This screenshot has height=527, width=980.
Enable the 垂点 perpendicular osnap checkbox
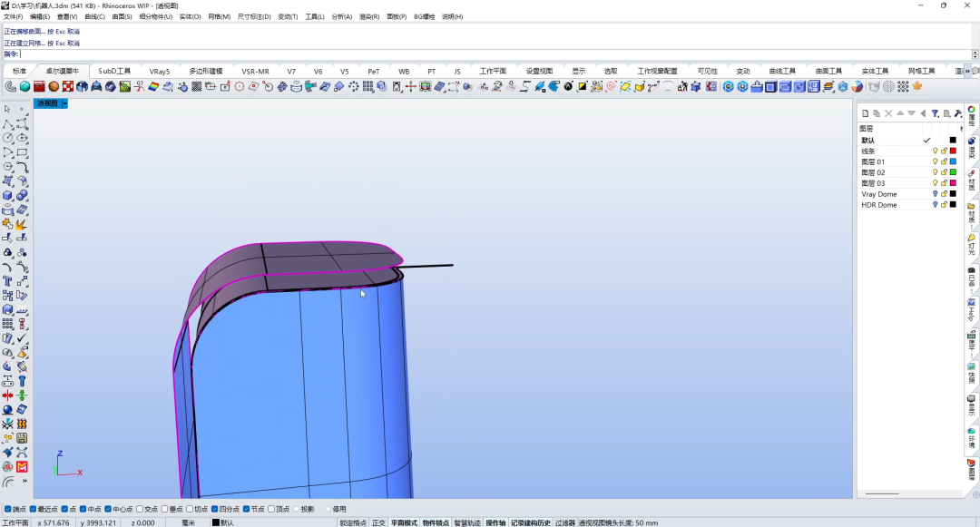[165, 510]
